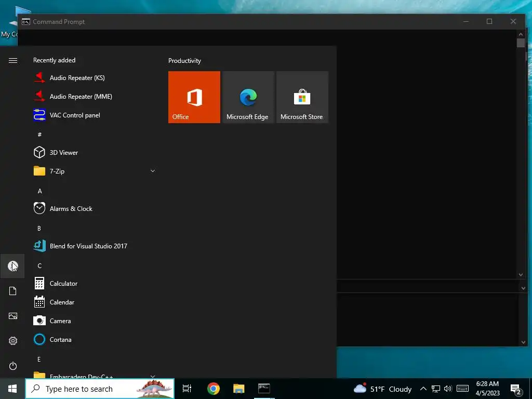Launch the Camera app
The height and width of the screenshot is (399, 532).
[94, 321]
